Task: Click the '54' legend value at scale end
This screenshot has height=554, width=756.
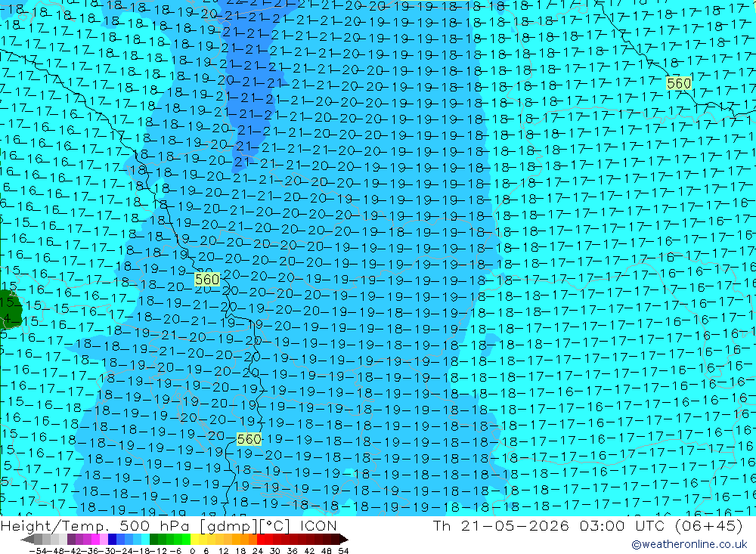Action: click(x=343, y=550)
